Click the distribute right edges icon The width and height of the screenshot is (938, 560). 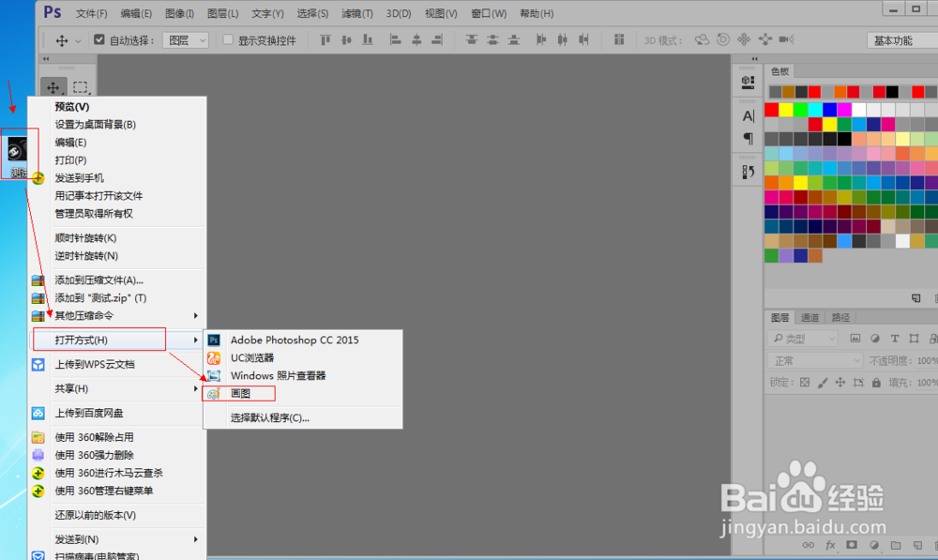click(x=583, y=40)
